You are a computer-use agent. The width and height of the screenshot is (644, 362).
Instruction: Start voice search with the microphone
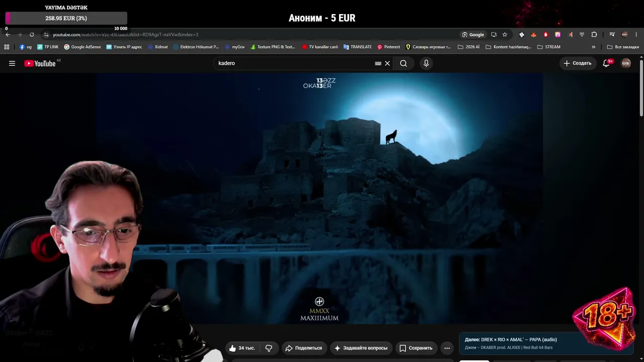coord(426,63)
